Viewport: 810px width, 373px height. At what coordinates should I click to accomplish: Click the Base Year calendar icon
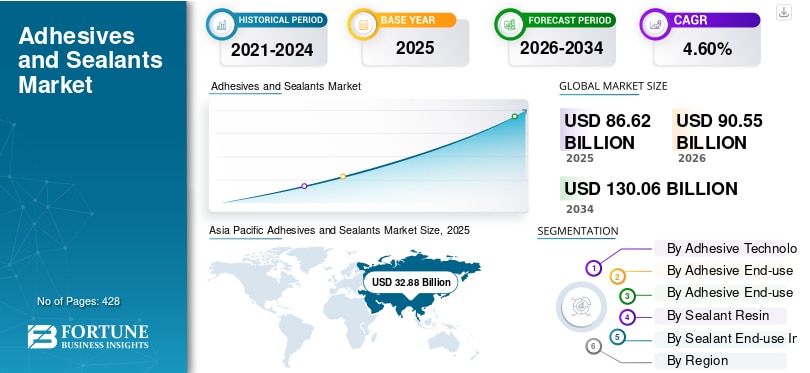[363, 24]
